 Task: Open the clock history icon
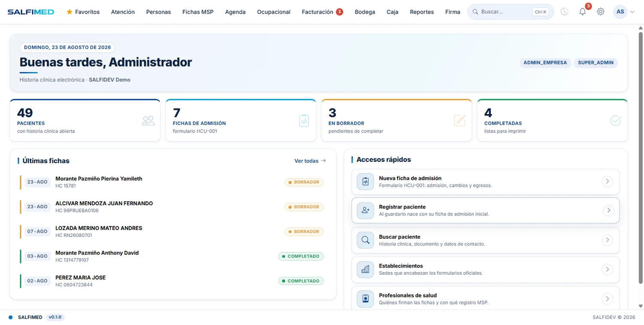565,12
